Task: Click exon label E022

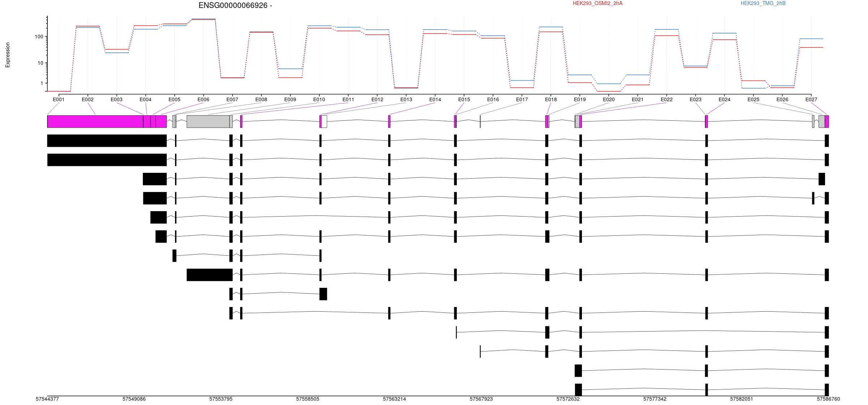Action: click(x=667, y=99)
